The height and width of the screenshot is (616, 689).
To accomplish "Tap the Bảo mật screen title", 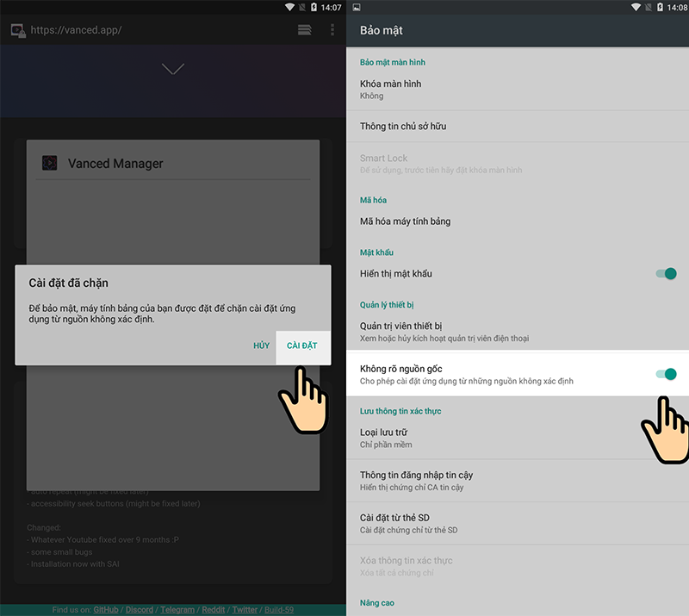I will click(382, 30).
